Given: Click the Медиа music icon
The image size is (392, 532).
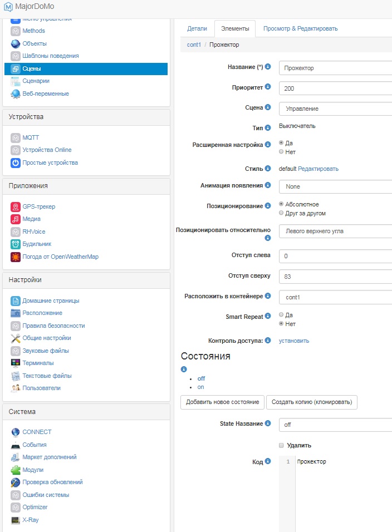Looking at the screenshot, I should [15, 219].
